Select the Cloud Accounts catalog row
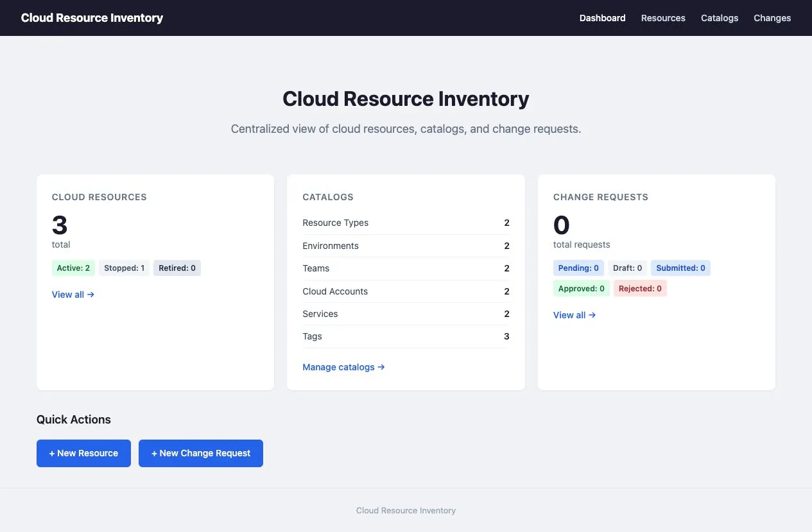 pos(406,291)
